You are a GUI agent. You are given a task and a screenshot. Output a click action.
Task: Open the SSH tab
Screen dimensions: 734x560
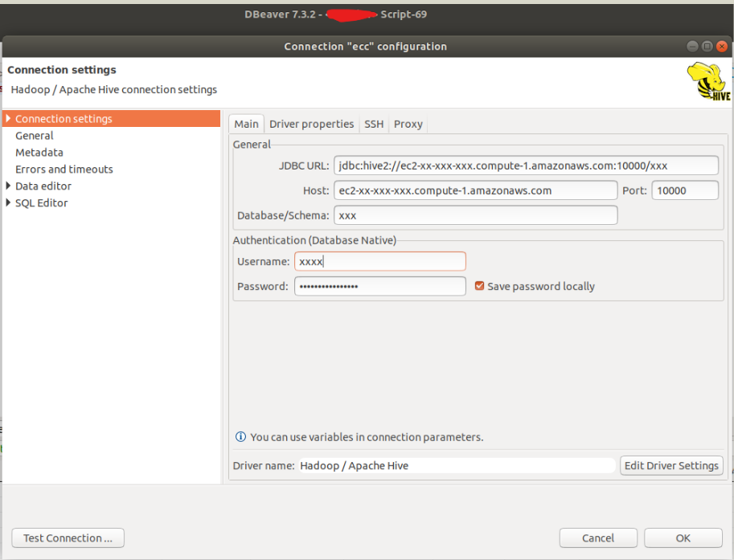coord(373,124)
